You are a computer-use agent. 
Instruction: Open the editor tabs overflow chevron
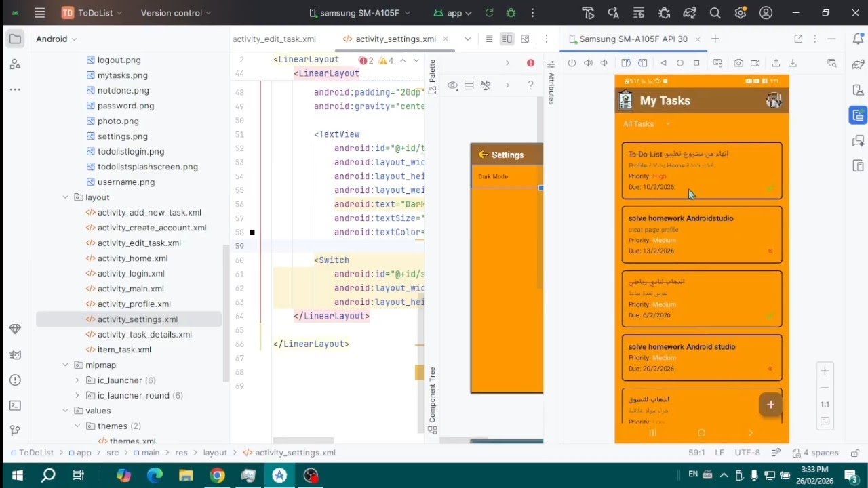point(467,39)
